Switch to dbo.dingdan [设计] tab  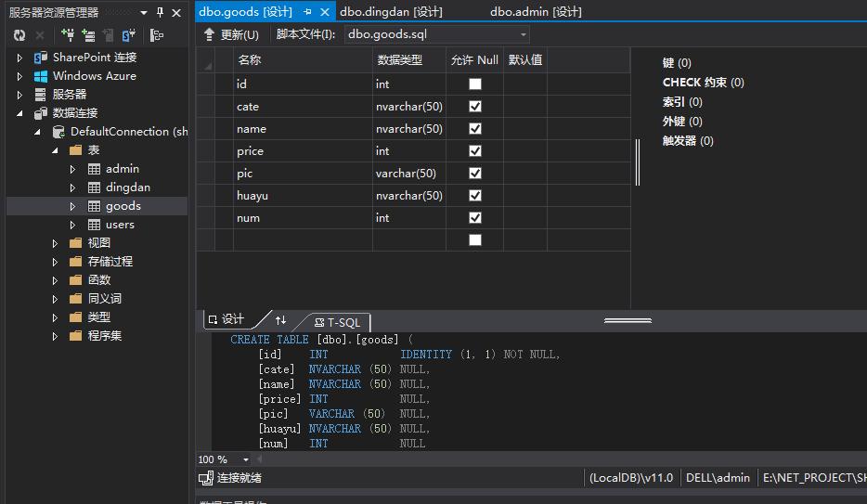(392, 12)
